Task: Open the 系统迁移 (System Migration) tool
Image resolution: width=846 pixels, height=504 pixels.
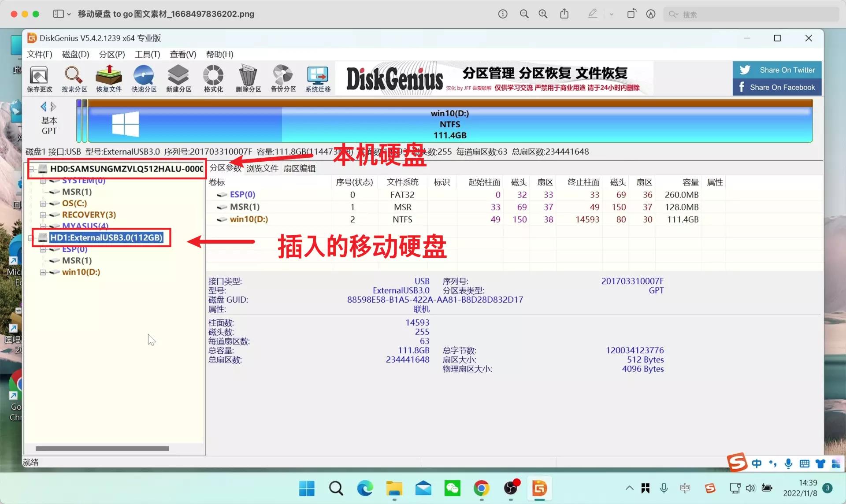Action: [317, 78]
